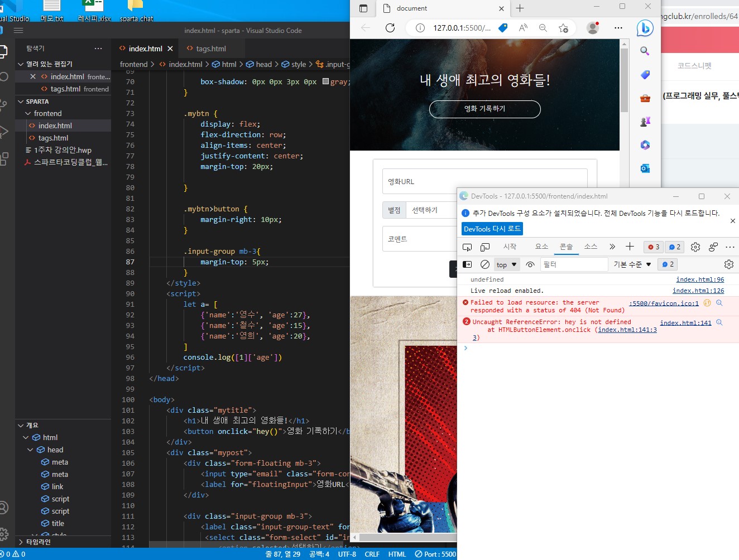
Task: Select the title symbol in the outline
Action: click(x=57, y=523)
